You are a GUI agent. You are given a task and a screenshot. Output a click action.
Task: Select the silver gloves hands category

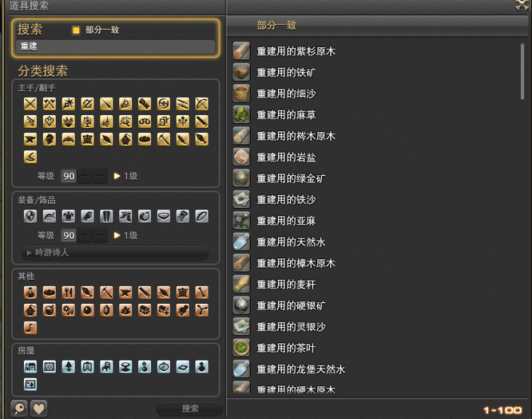coord(87,216)
